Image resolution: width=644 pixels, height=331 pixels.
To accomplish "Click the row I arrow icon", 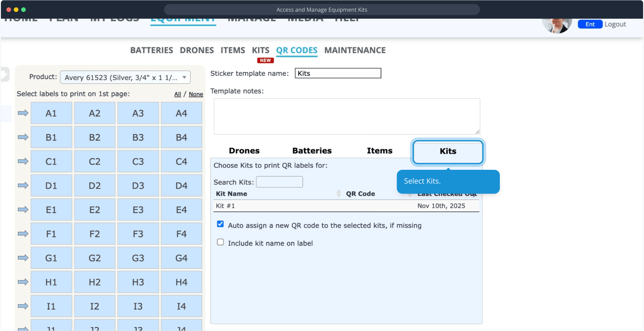I will click(x=23, y=306).
